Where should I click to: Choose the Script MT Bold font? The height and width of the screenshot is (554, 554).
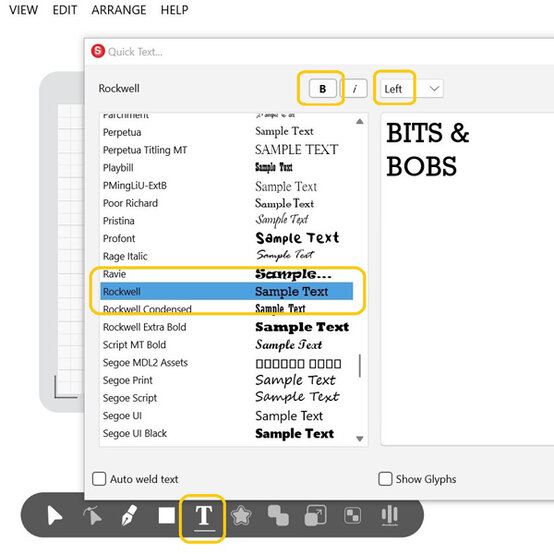click(x=226, y=345)
